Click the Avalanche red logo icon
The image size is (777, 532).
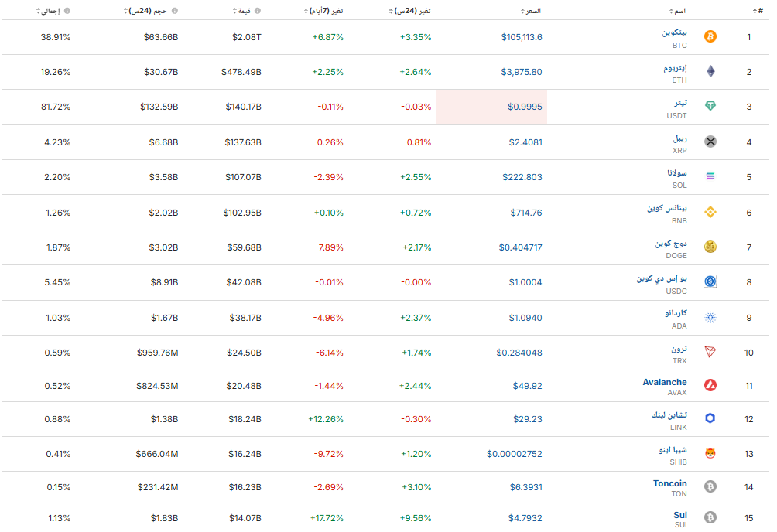point(710,385)
